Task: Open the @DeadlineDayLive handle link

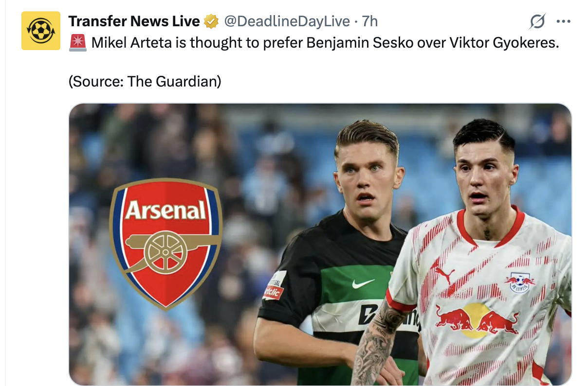Action: pyautogui.click(x=287, y=21)
